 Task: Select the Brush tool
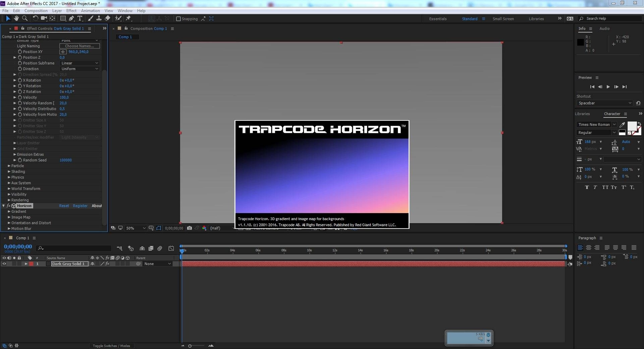[91, 18]
